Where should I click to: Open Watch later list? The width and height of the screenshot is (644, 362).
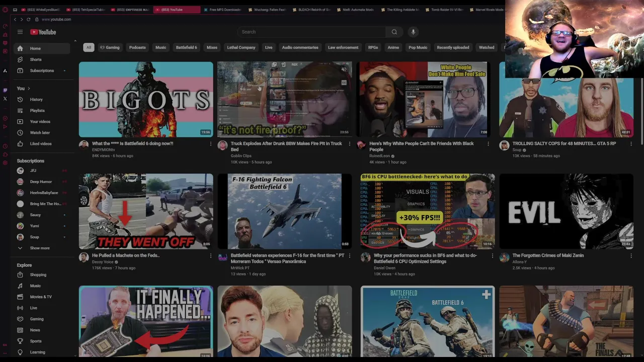(43, 133)
